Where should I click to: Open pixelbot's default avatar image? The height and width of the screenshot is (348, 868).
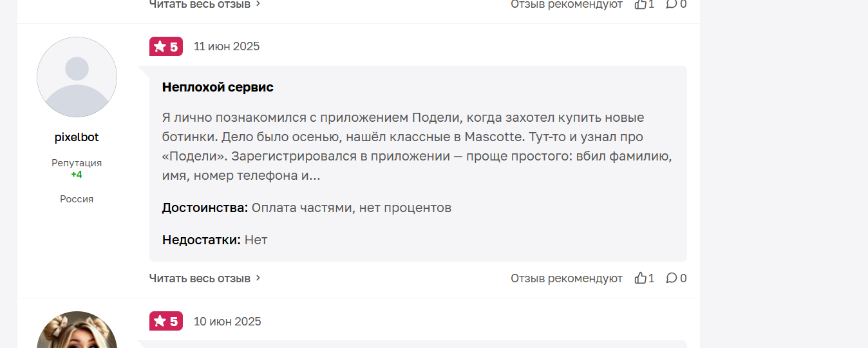tap(77, 77)
